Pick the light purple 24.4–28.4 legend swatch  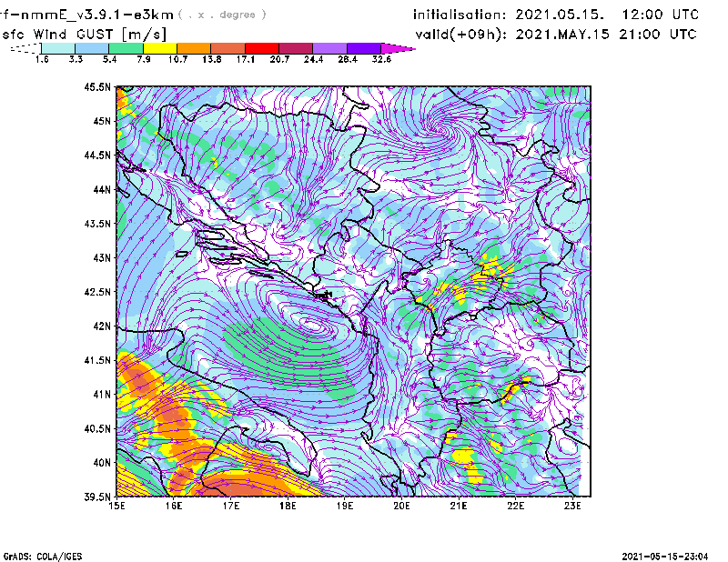pyautogui.click(x=329, y=48)
